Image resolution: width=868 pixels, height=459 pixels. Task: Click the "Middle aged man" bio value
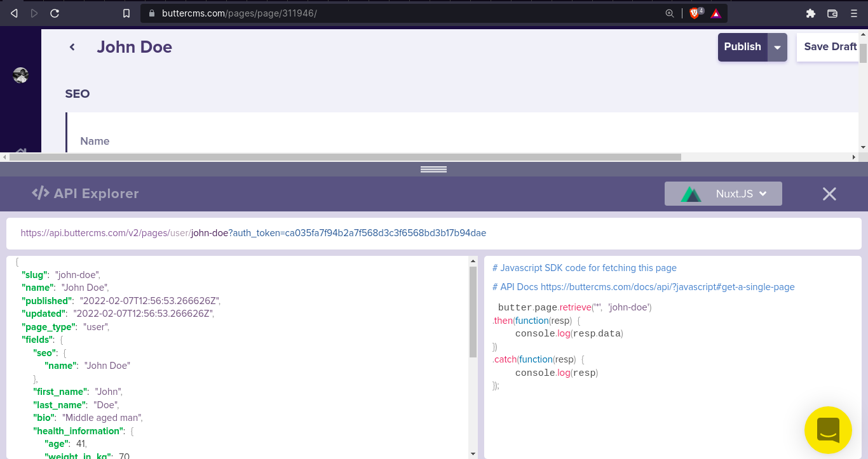click(x=102, y=418)
